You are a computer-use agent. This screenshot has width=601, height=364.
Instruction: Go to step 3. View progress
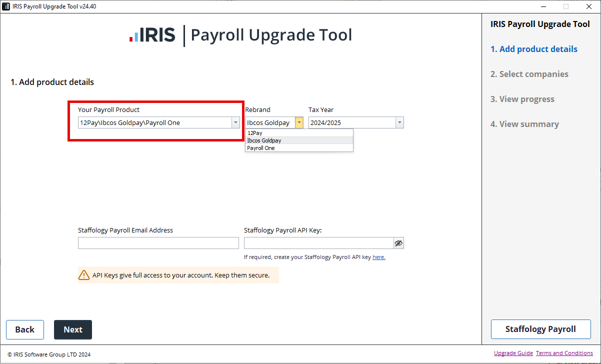(522, 99)
